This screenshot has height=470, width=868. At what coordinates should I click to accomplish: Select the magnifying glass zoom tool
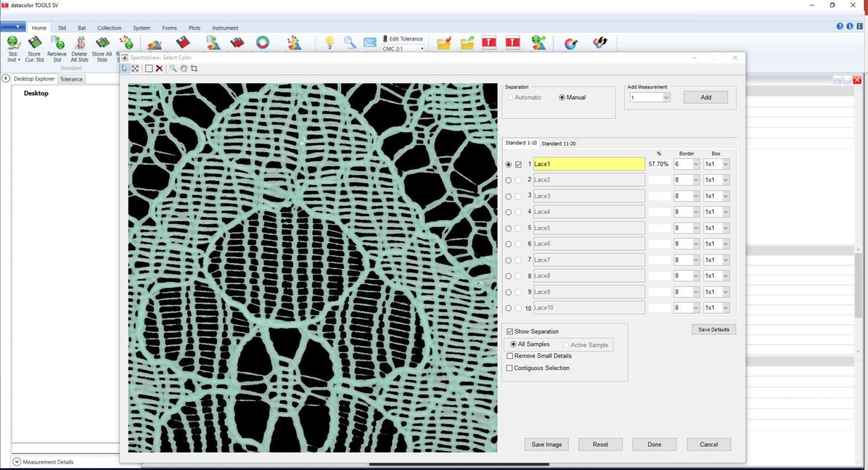(x=173, y=68)
